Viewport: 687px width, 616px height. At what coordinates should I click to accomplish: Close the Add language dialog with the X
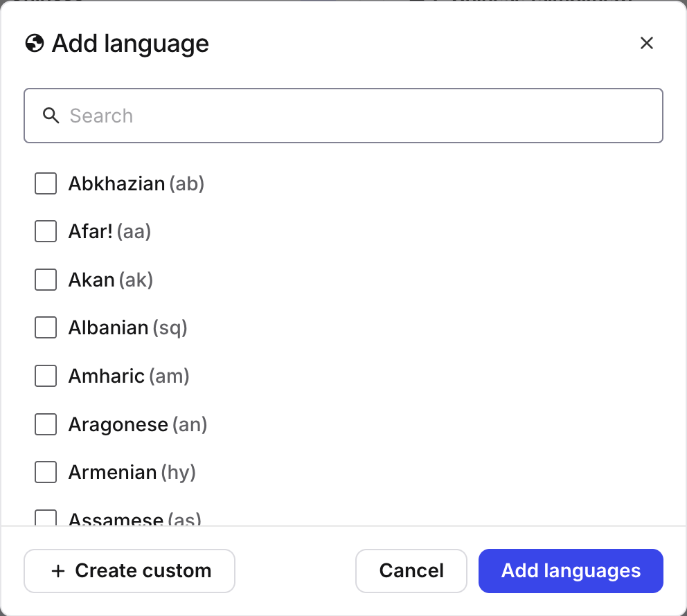click(x=647, y=43)
